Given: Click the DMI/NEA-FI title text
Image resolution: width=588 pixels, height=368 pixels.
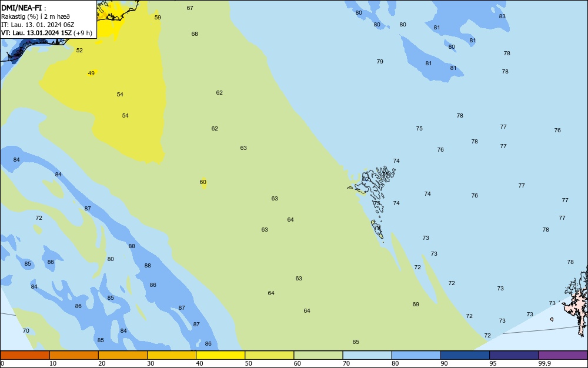Looking at the screenshot, I should (21, 8).
